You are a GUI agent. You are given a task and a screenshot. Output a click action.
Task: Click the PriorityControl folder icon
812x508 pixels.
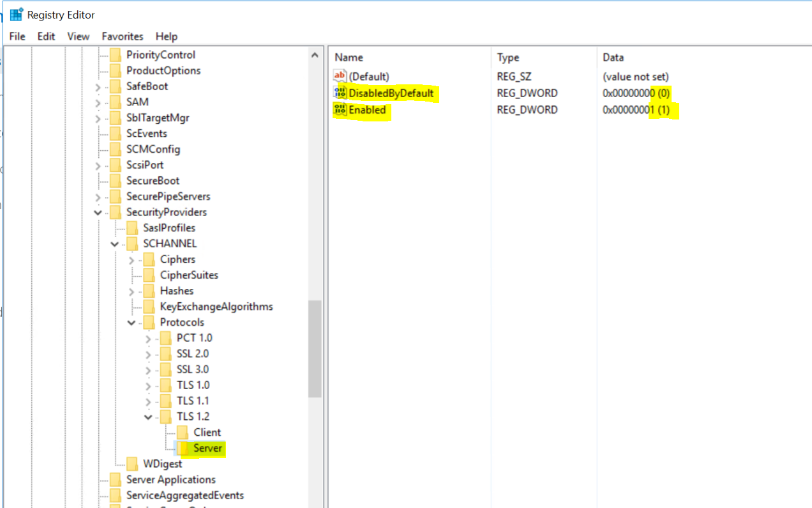[116, 55]
